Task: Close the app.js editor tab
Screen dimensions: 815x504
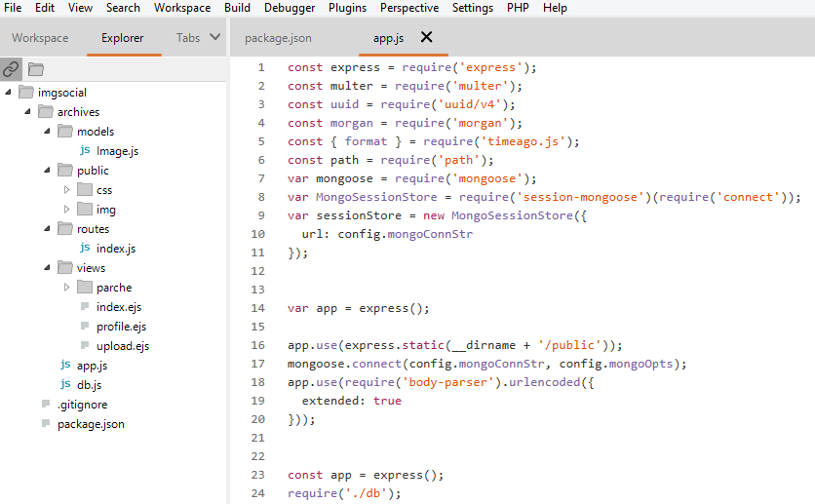Action: point(426,37)
